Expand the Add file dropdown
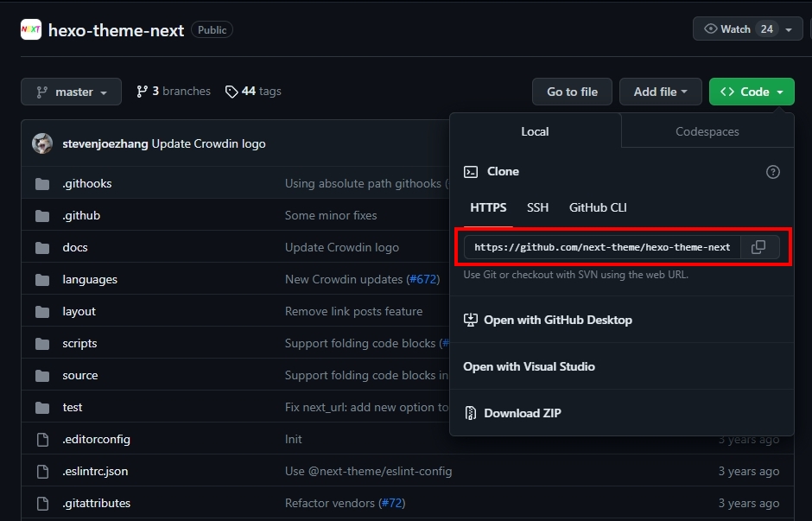The height and width of the screenshot is (521, 812). point(661,92)
